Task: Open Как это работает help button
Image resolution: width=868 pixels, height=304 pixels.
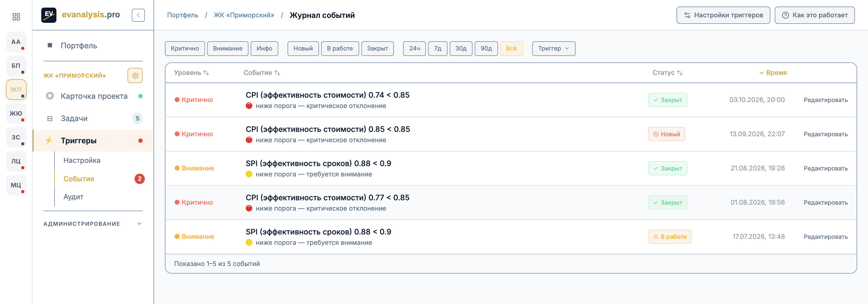Action: click(x=814, y=15)
